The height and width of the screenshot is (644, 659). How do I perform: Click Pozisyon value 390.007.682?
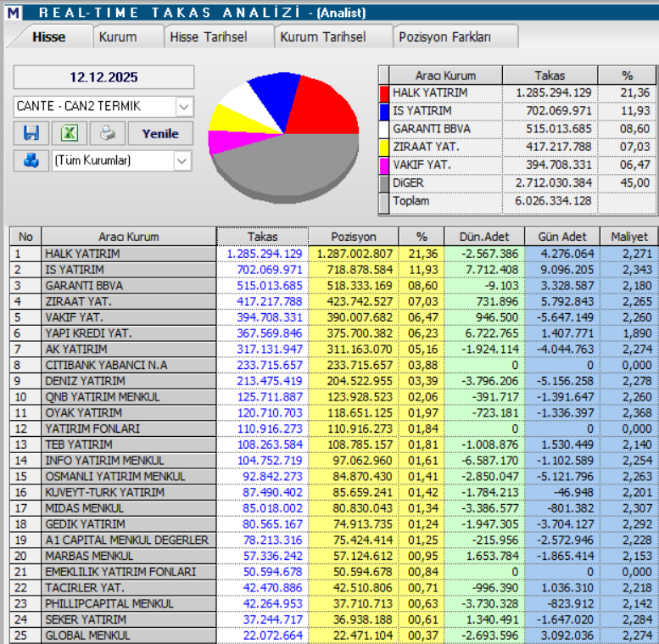click(360, 317)
